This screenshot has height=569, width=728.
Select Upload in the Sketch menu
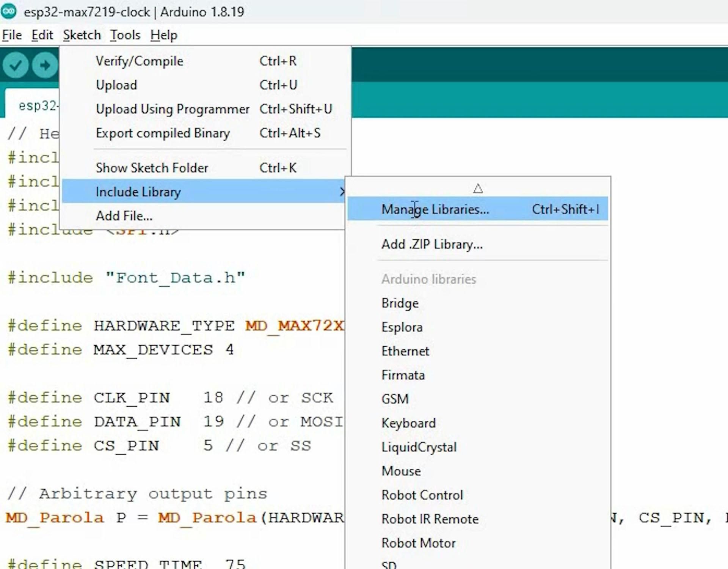205,85
